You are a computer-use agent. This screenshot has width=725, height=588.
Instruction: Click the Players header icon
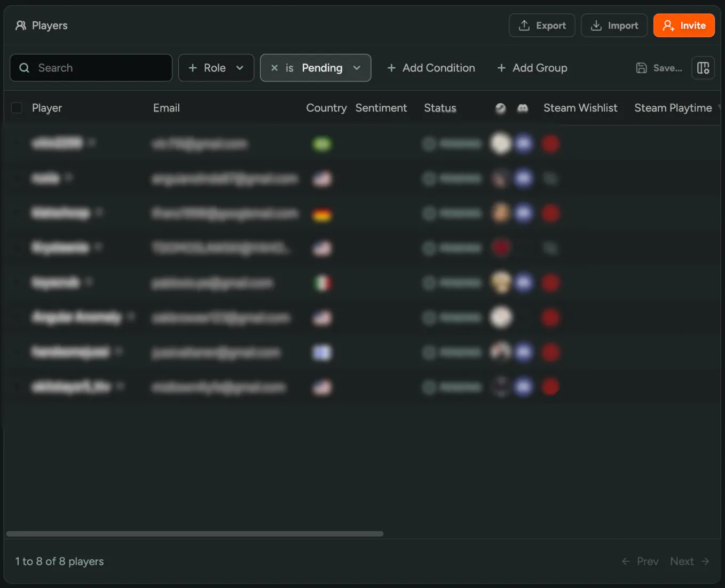click(x=21, y=25)
